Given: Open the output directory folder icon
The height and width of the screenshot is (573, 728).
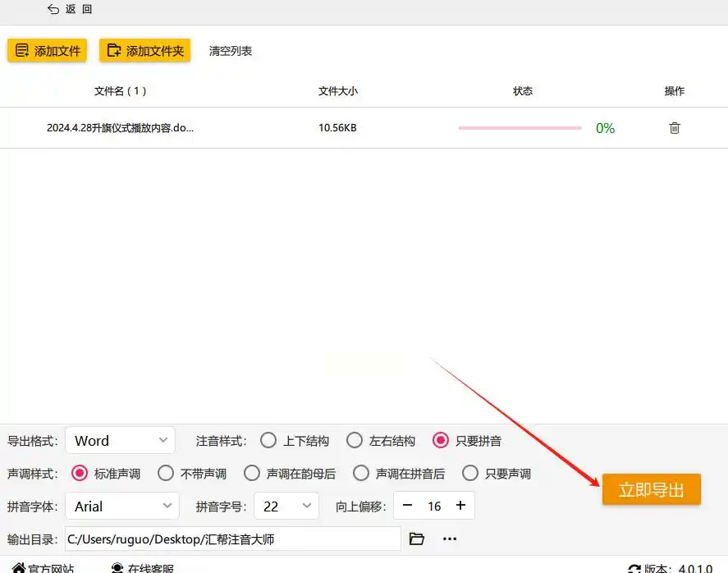Looking at the screenshot, I should (416, 539).
